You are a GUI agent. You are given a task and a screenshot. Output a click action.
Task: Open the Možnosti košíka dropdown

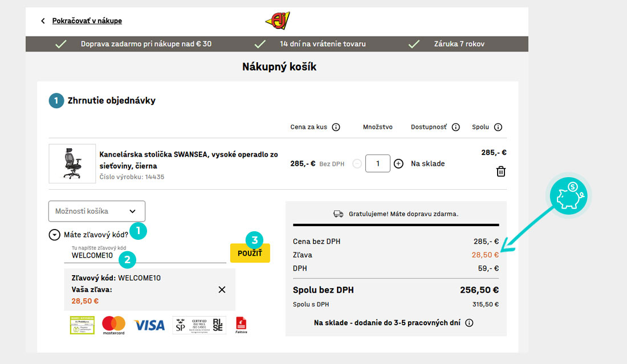(x=97, y=211)
